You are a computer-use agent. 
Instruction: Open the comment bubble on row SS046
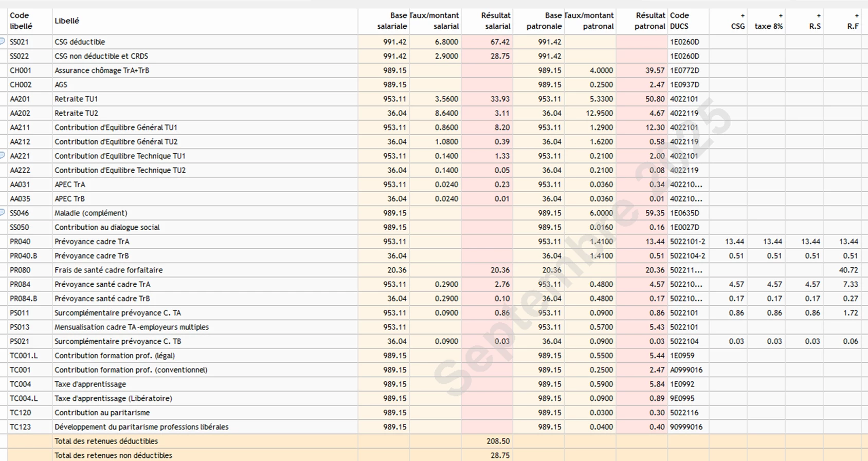(3, 212)
